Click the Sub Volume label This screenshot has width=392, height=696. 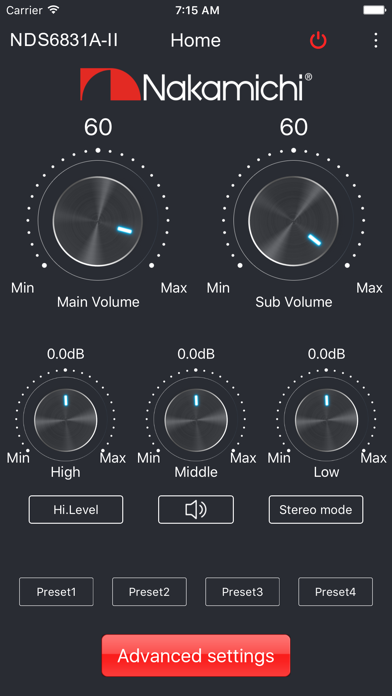293,302
